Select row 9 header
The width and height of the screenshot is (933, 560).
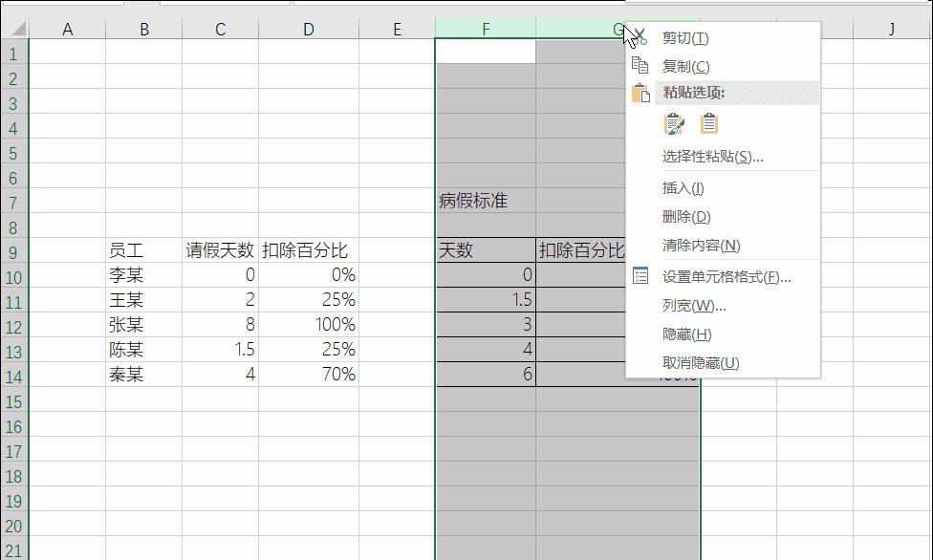tap(15, 250)
